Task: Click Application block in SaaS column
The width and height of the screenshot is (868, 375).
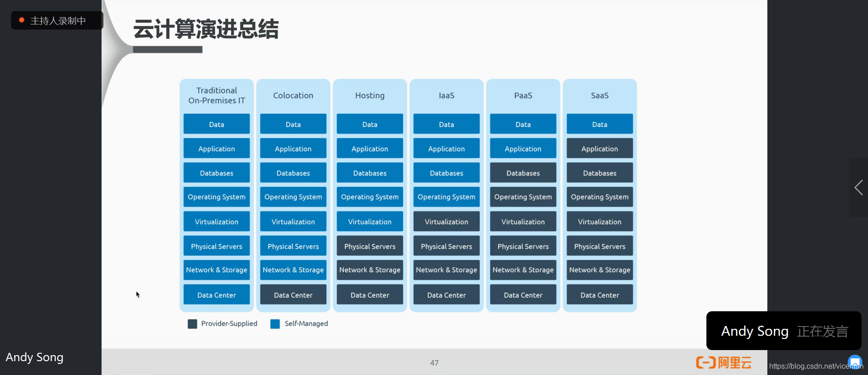Action: [600, 149]
